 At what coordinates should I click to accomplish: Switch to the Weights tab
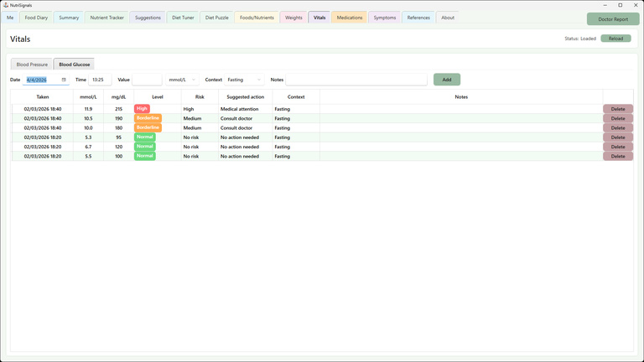293,18
